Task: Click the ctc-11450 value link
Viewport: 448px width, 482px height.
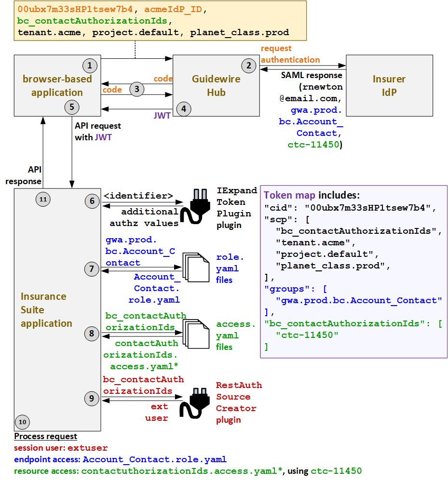Action: tap(336, 471)
